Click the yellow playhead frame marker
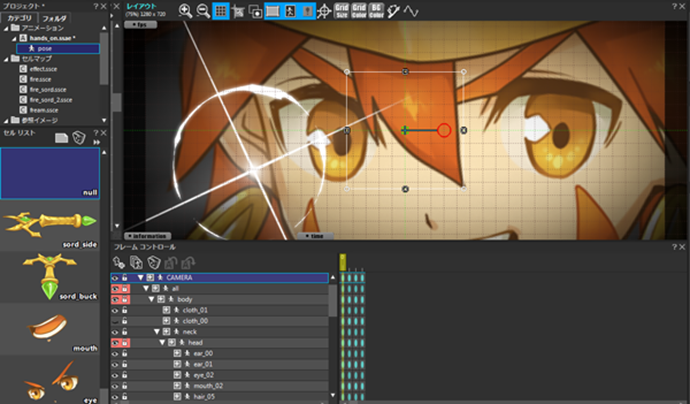The height and width of the screenshot is (404, 690). coord(343,262)
